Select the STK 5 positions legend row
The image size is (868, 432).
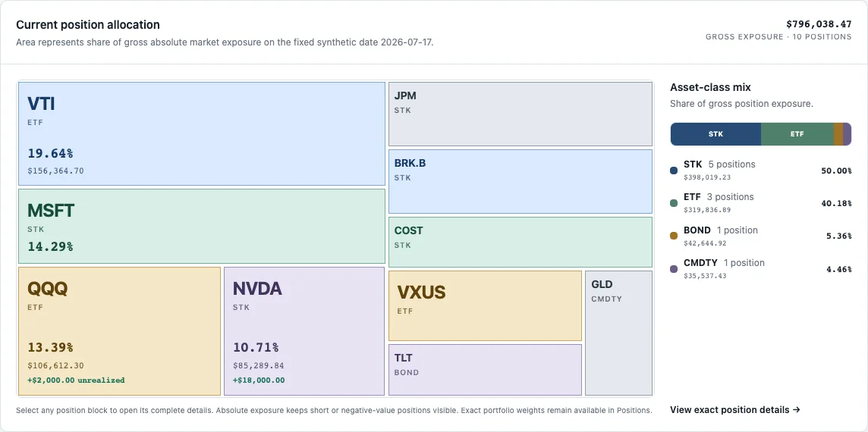pos(760,171)
